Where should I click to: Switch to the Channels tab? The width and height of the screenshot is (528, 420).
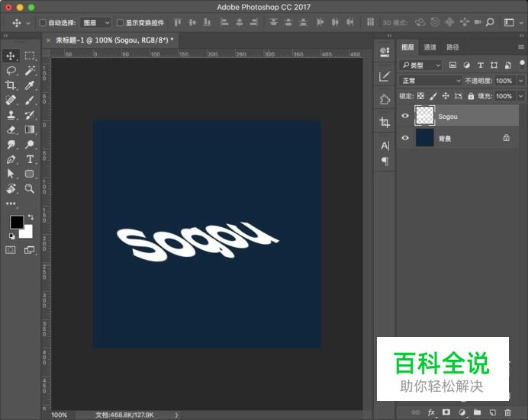(430, 47)
